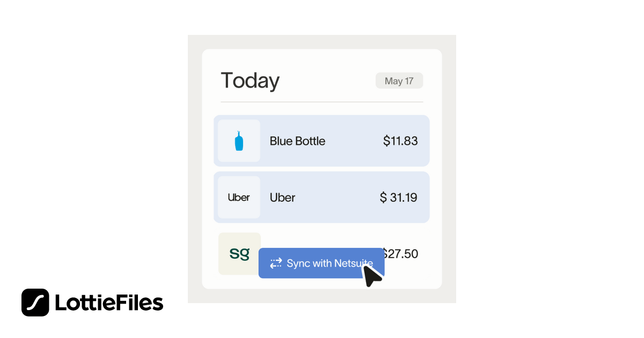Click the LottieFiles wordmark text

tap(109, 303)
